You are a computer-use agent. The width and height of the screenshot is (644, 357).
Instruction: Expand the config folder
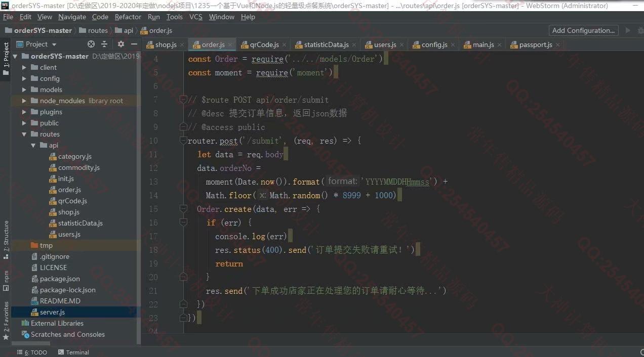[24, 78]
